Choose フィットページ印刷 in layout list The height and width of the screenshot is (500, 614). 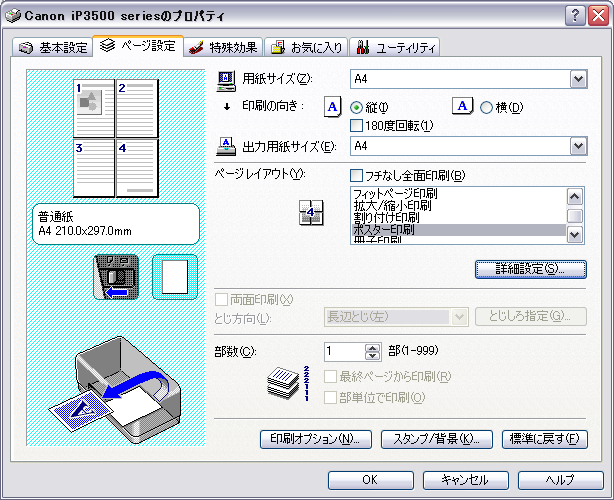[459, 194]
